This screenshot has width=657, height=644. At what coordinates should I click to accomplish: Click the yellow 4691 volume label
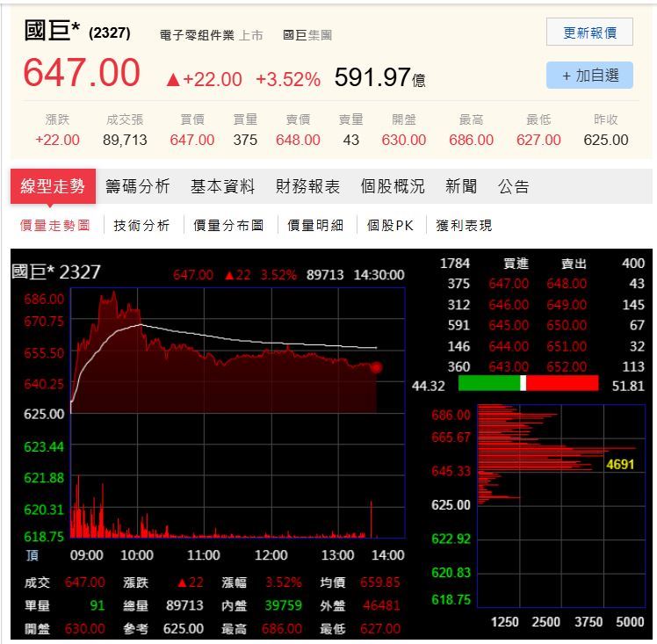click(620, 465)
